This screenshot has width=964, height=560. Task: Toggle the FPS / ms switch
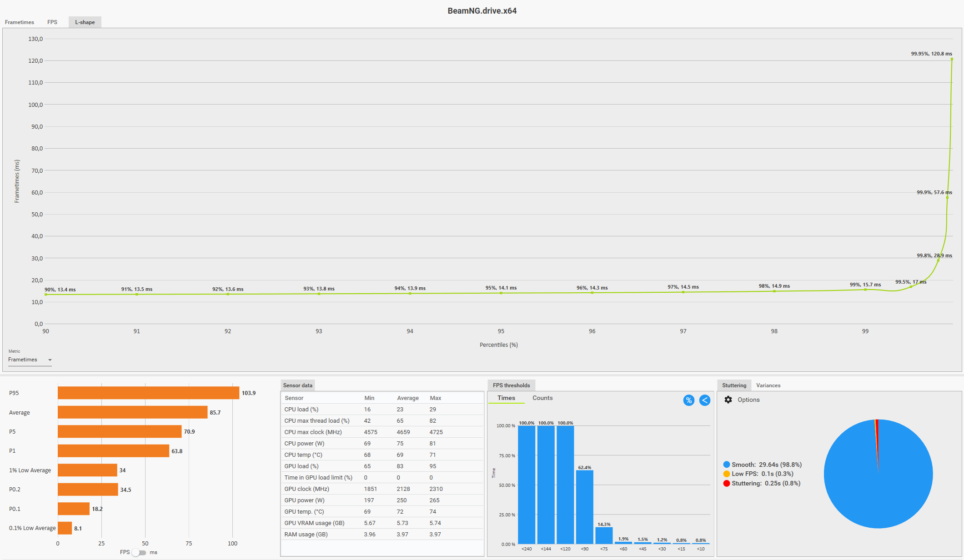tap(139, 552)
